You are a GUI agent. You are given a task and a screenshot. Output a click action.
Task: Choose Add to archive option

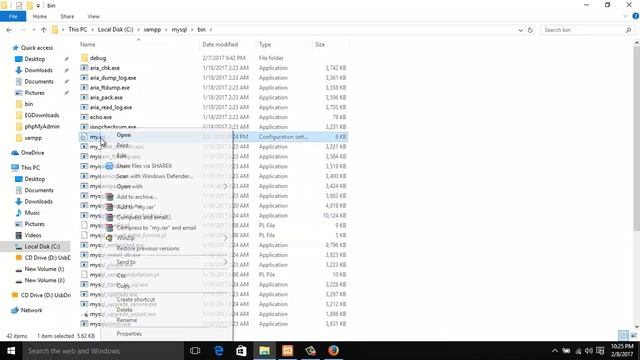[x=136, y=197]
